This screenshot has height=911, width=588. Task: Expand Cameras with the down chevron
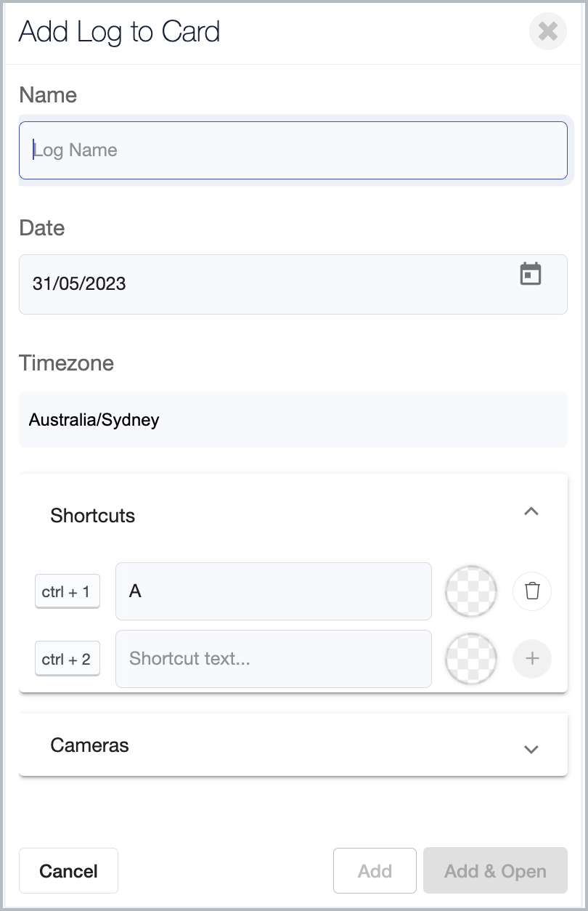tap(531, 749)
